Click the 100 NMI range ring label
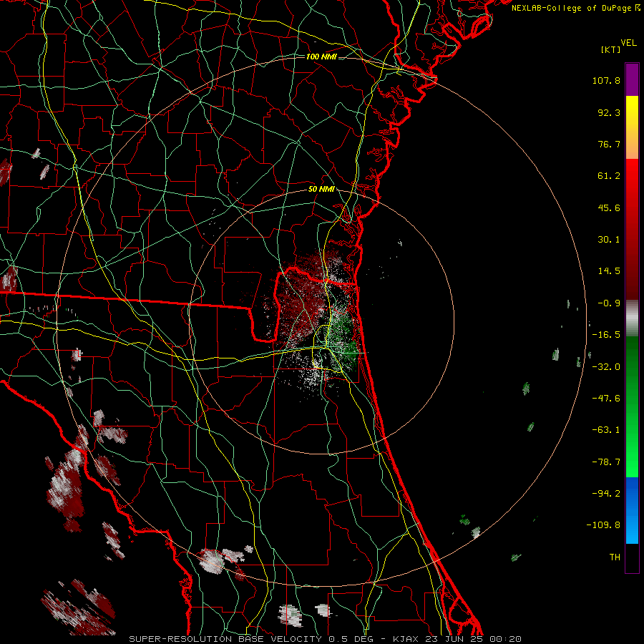 tap(321, 57)
